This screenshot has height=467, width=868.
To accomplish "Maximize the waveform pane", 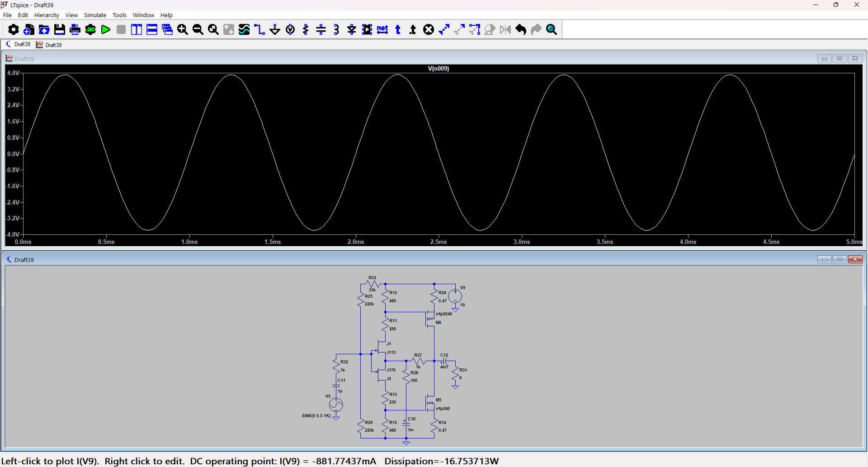I will click(840, 58).
